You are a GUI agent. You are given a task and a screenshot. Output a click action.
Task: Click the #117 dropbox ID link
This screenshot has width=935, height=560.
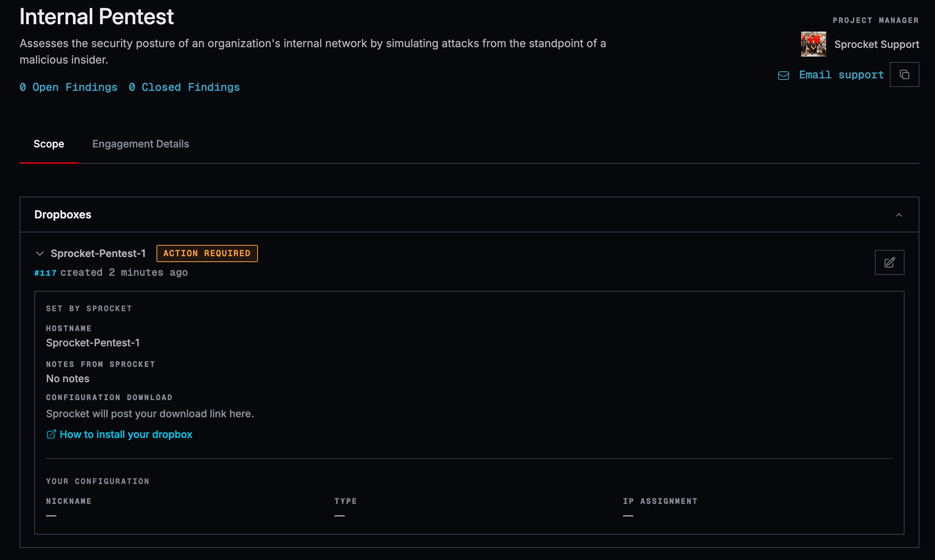(x=45, y=273)
